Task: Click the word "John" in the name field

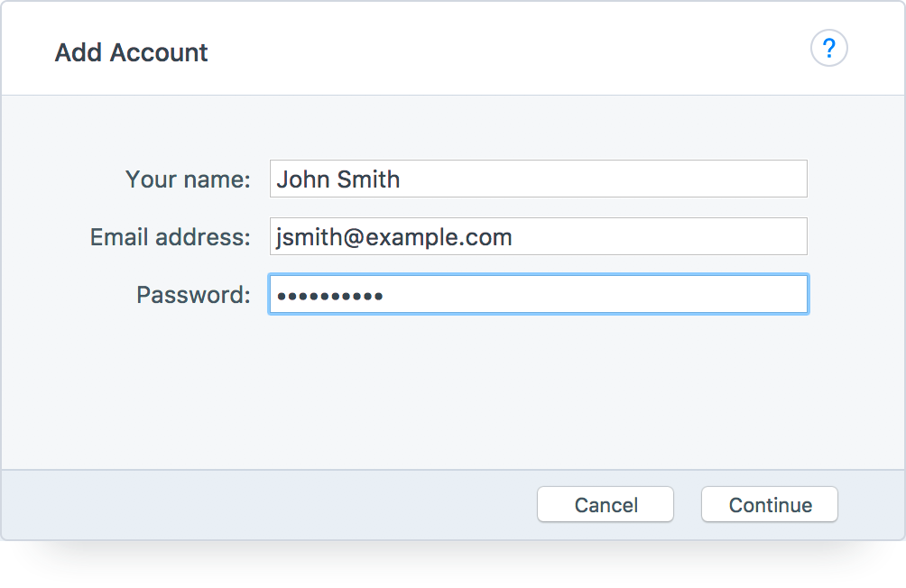Action: (x=304, y=179)
